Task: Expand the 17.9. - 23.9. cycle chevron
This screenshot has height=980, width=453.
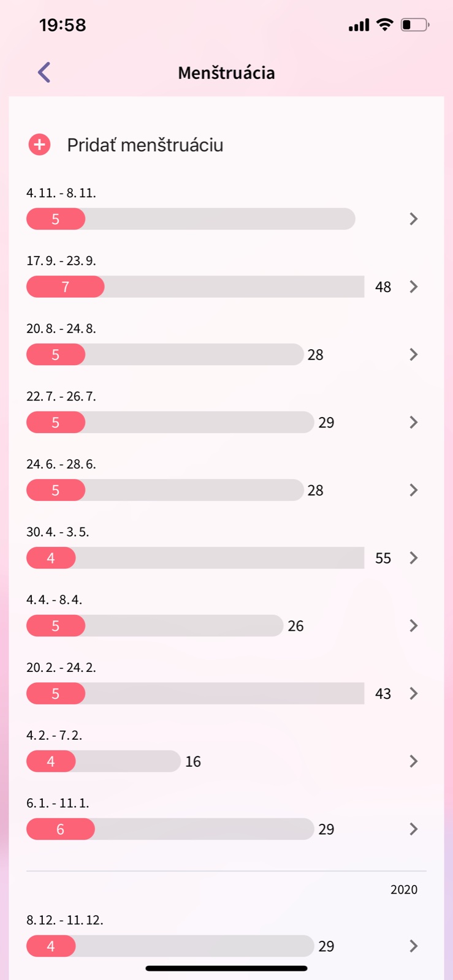Action: pyautogui.click(x=414, y=287)
